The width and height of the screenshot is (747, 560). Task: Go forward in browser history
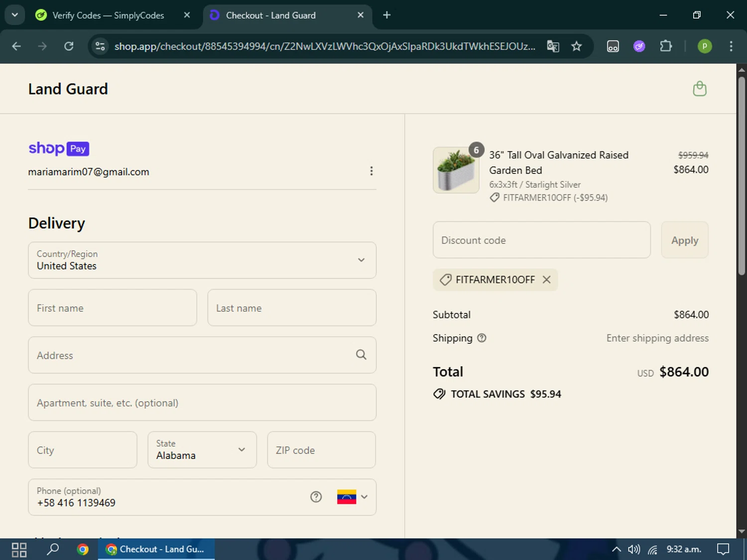(42, 46)
